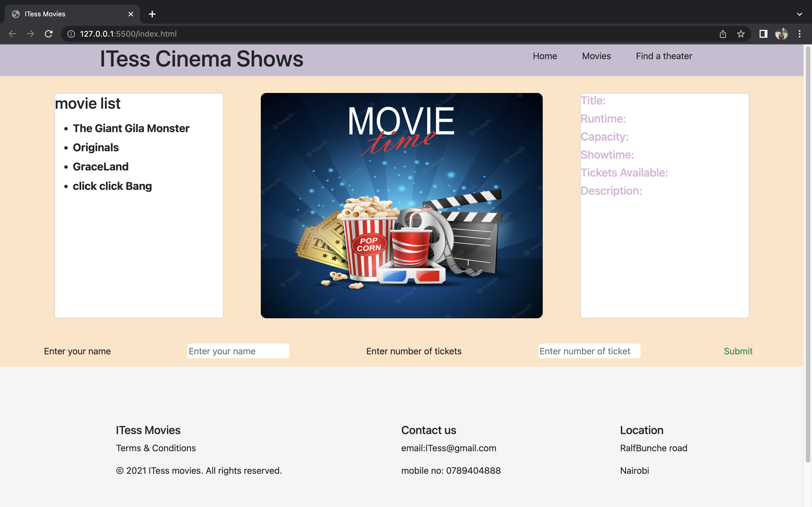Screen dimensions: 812x507
Task: Open Find a theater link
Action: coord(664,56)
